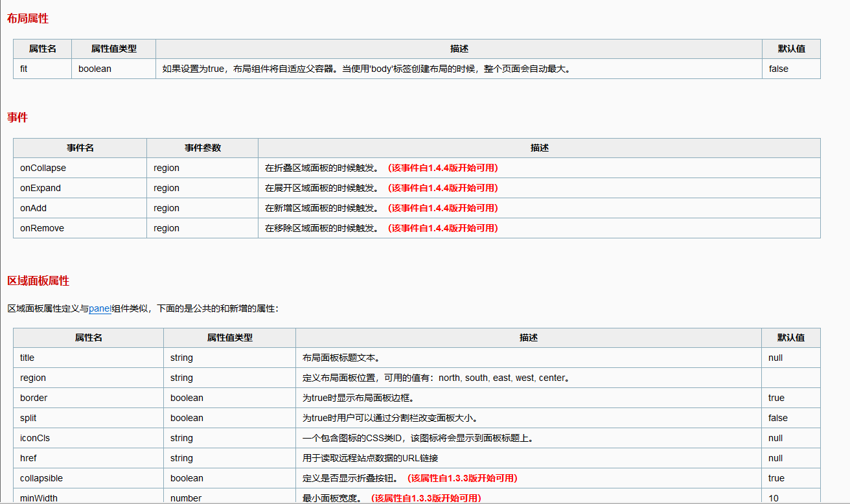Click the iconCls property name

tap(35, 438)
